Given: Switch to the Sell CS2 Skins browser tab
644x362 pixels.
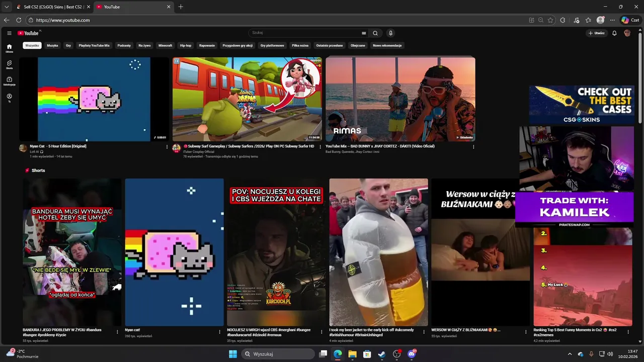Looking at the screenshot, I should (x=53, y=7).
